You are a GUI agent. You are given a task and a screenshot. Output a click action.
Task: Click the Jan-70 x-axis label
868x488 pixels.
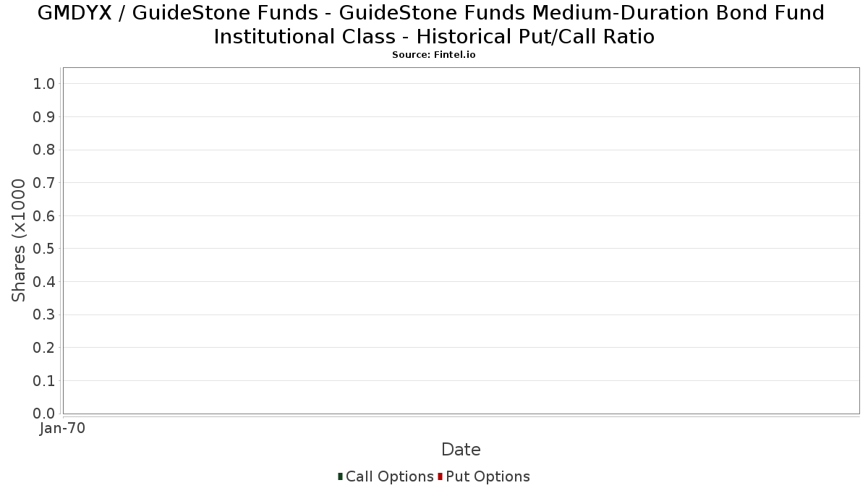62,428
